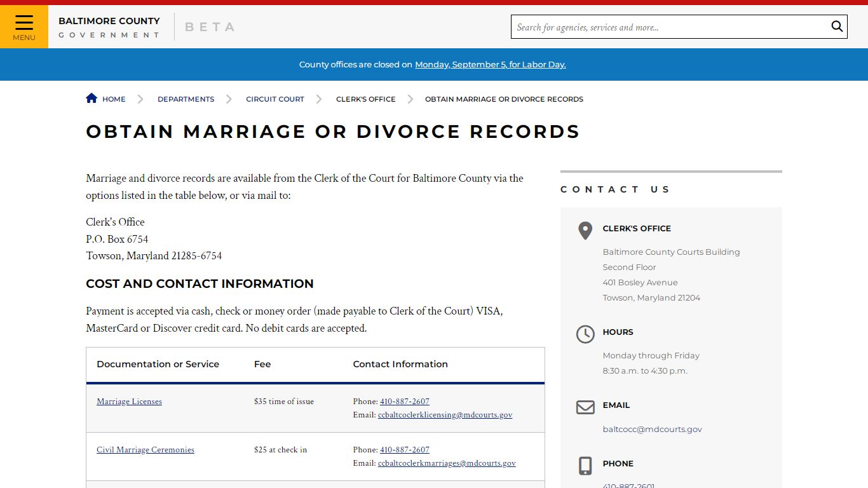This screenshot has height=488, width=868.
Task: Click the chevron after Circuit Court in breadcrumb
Action: (319, 99)
